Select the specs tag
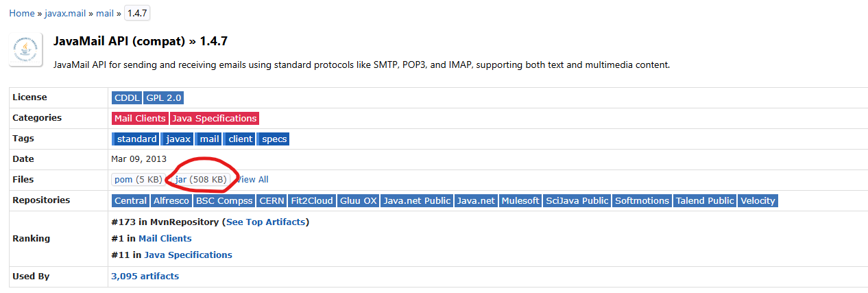 pyautogui.click(x=274, y=139)
